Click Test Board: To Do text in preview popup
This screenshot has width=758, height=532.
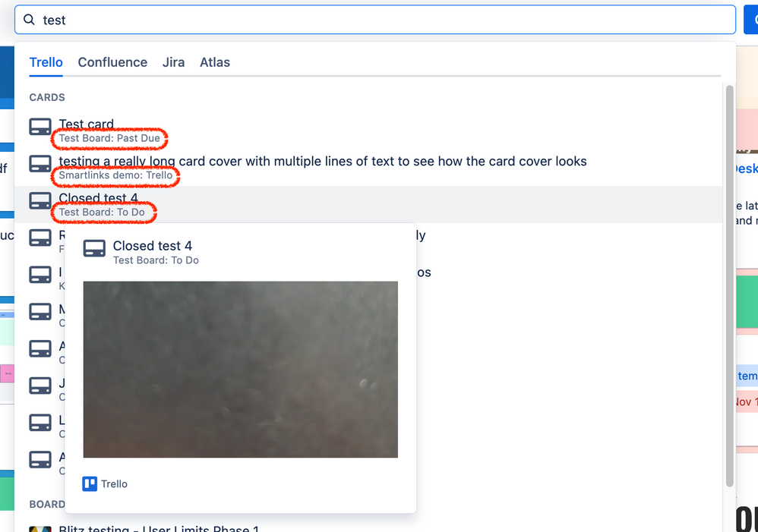(156, 260)
